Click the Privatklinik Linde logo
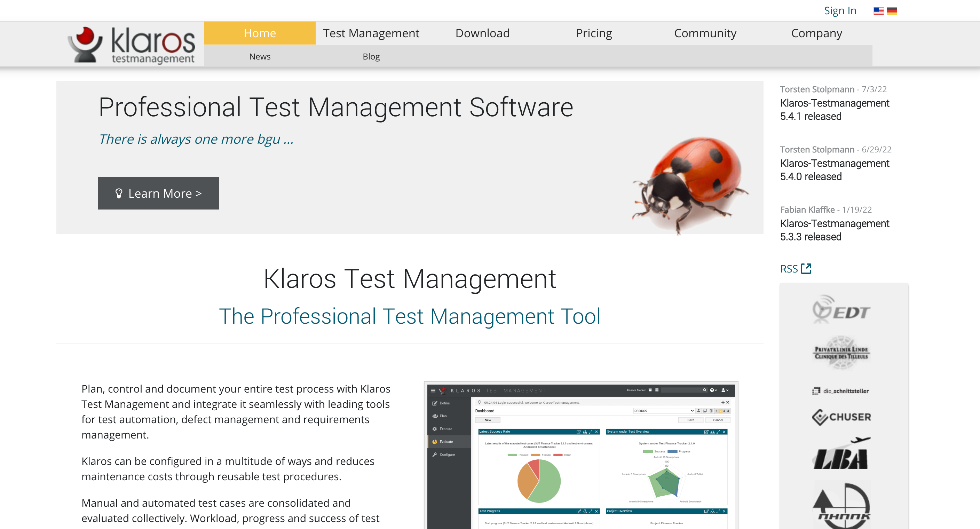 (841, 353)
